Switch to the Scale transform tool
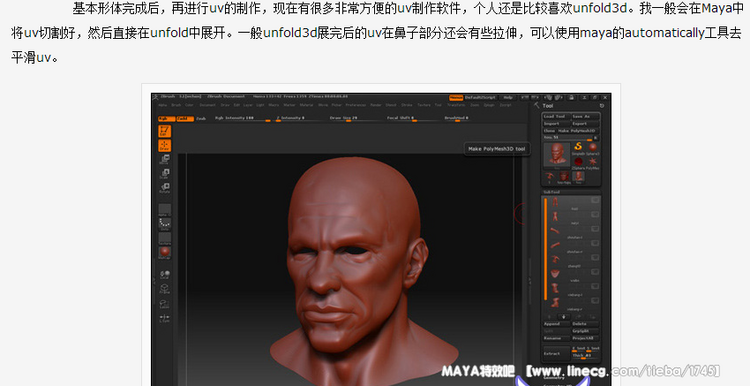Image resolution: width=750 pixels, height=386 pixels. [x=165, y=174]
